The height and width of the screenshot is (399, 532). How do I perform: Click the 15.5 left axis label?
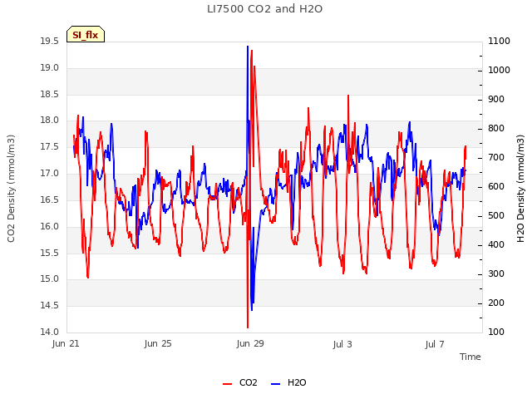[50, 253]
